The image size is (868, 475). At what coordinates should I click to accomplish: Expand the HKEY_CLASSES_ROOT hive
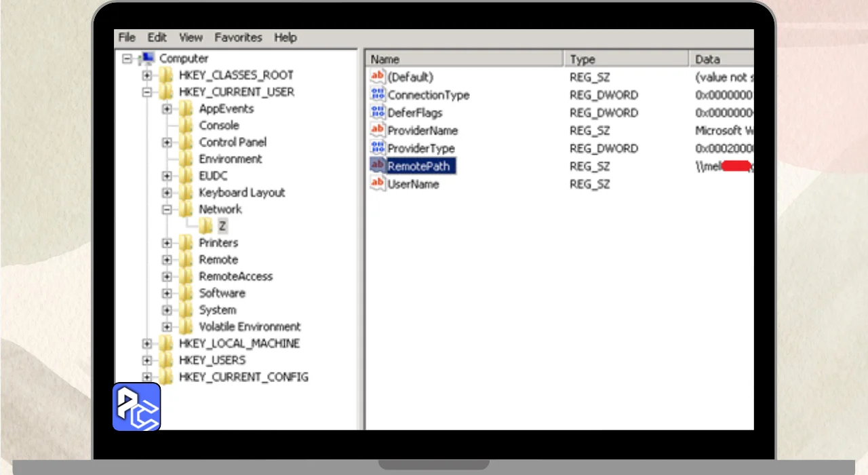pos(147,75)
